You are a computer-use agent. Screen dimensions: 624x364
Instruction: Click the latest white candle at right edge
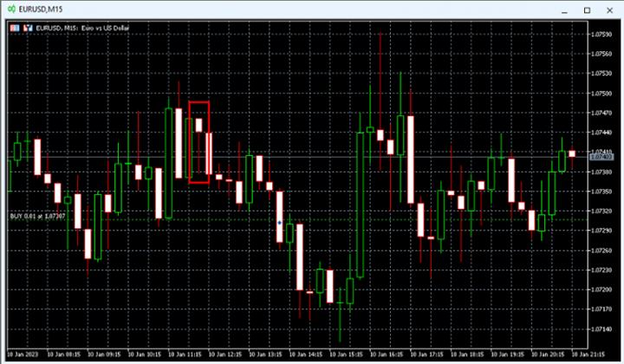[572, 153]
